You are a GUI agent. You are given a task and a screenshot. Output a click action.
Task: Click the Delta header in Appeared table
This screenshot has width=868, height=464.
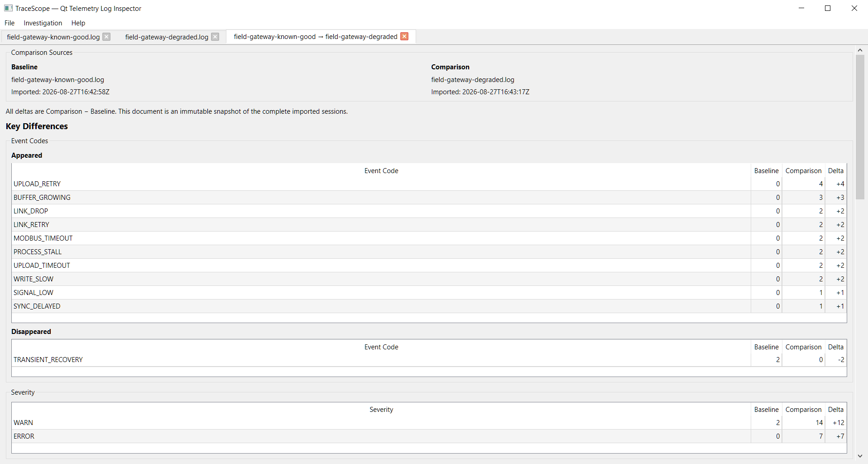pyautogui.click(x=835, y=171)
